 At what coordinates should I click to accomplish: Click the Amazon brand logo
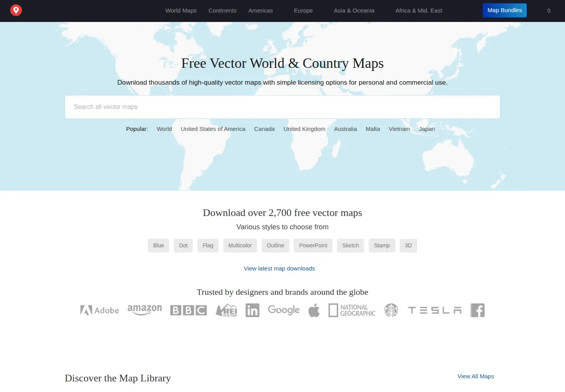coord(145,310)
